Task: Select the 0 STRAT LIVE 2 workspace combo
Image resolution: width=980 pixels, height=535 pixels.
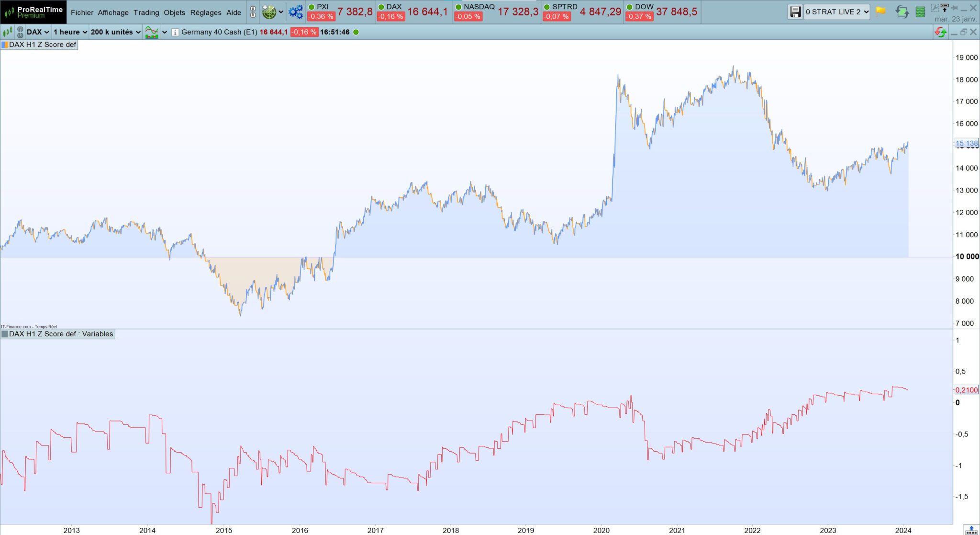Action: tap(836, 12)
